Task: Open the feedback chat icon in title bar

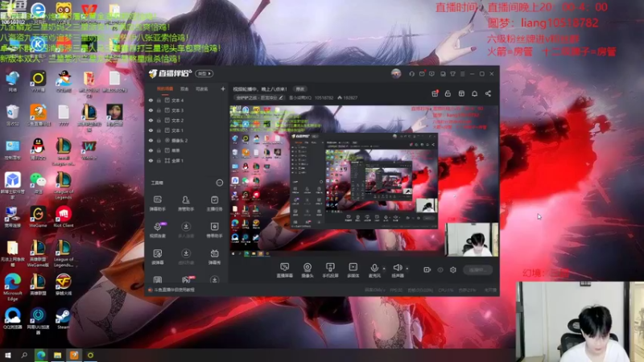Action: (x=431, y=74)
